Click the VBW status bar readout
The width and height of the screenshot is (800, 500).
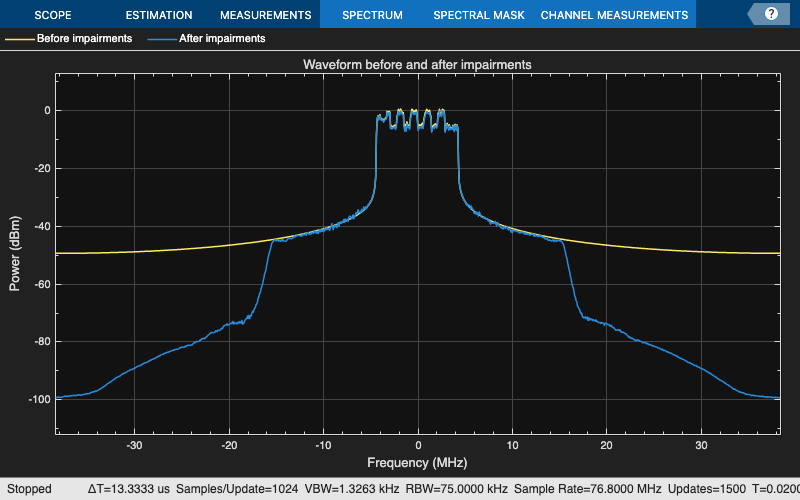[x=352, y=489]
